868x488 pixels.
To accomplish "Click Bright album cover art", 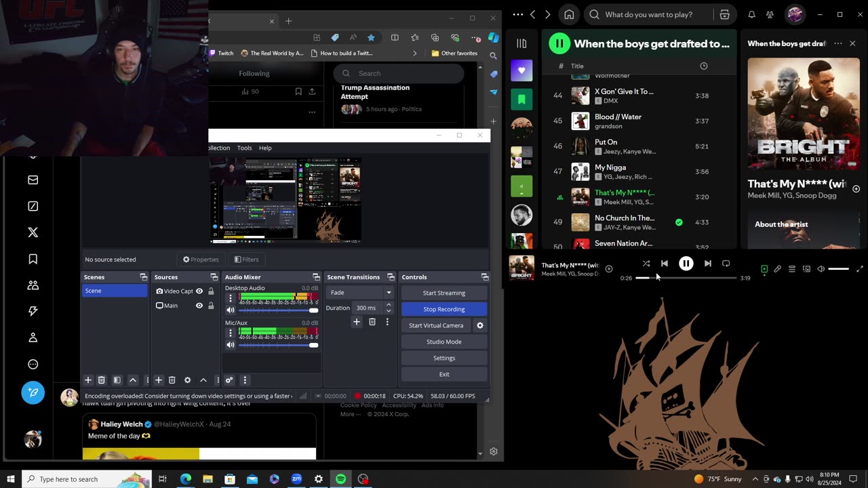I will (804, 113).
